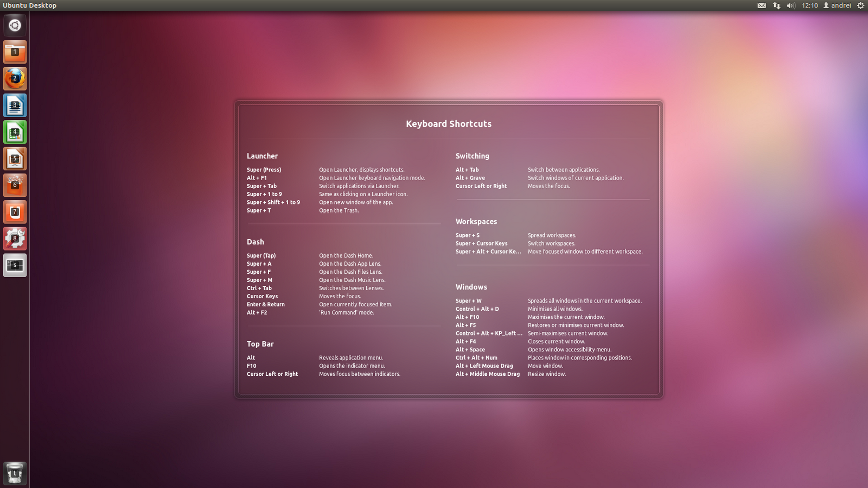Viewport: 868px width, 488px height.
Task: Click the Windows section heading
Action: coord(471,287)
